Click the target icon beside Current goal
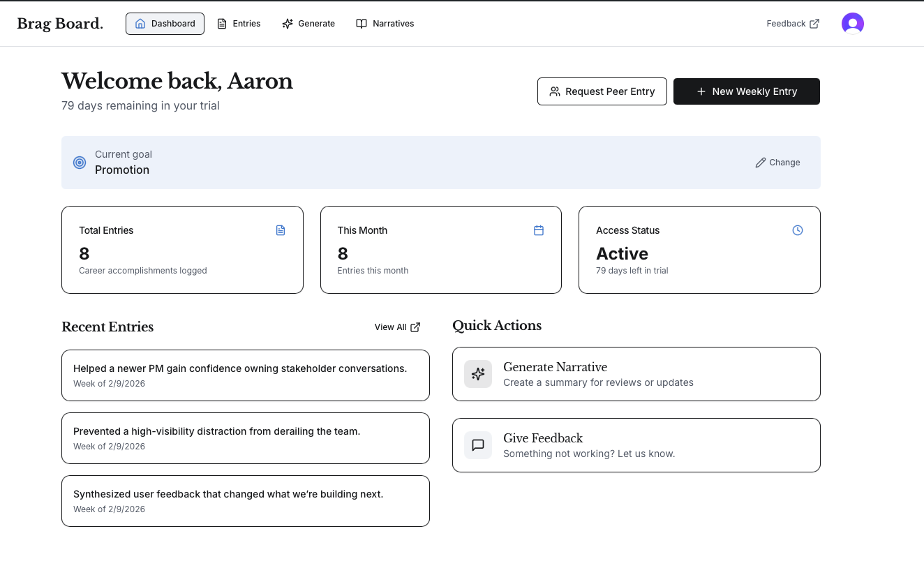This screenshot has width=924, height=568. click(x=80, y=163)
